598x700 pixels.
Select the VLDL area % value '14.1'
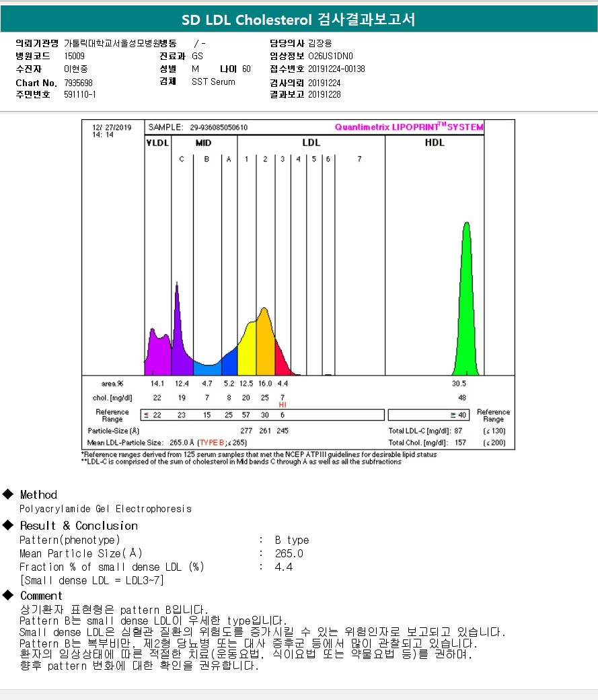pos(157,384)
